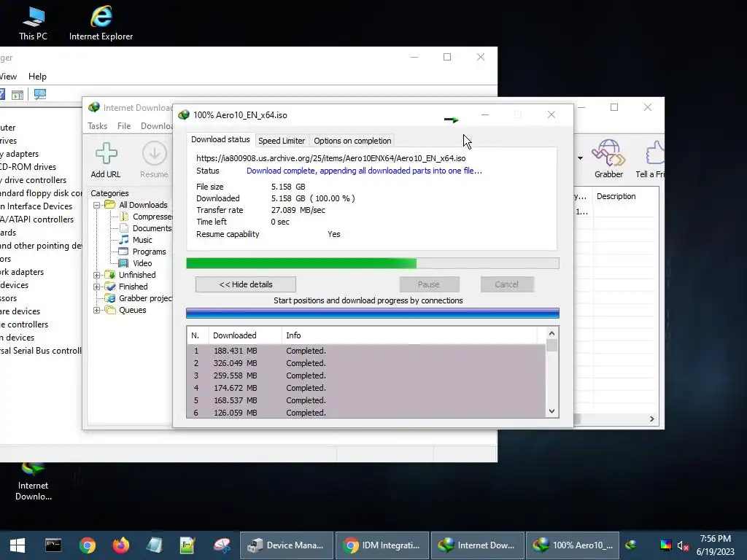Switch to Device Manager taskbar button
Screen dimensions: 747x560
[x=286, y=545]
